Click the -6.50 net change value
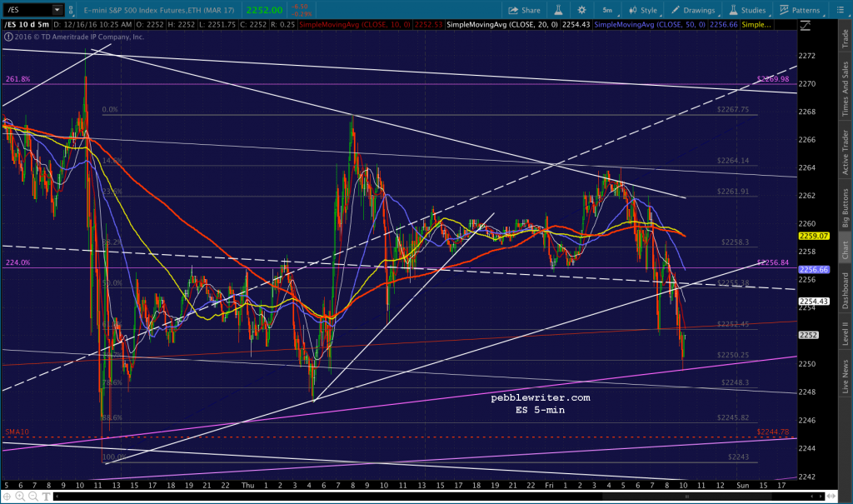 pos(299,7)
